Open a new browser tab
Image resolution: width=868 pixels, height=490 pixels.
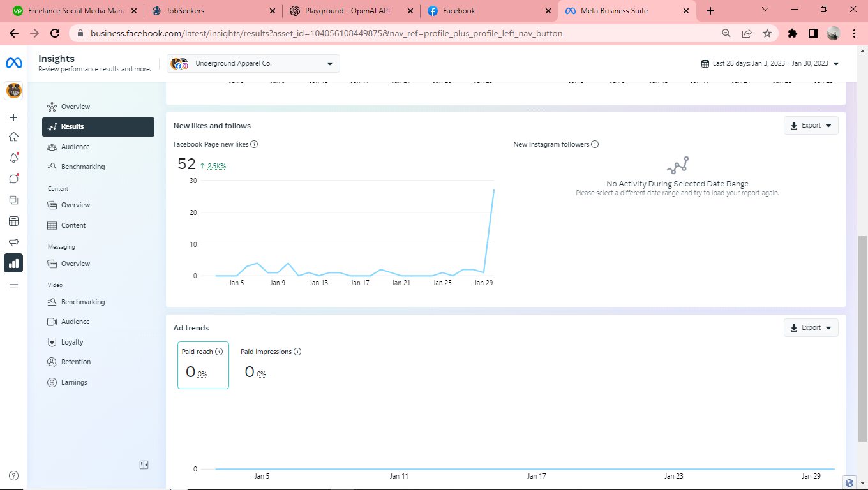(x=710, y=11)
